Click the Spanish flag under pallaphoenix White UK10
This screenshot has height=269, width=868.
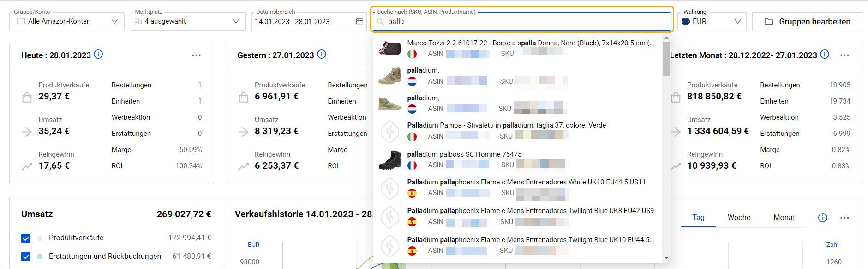[412, 193]
